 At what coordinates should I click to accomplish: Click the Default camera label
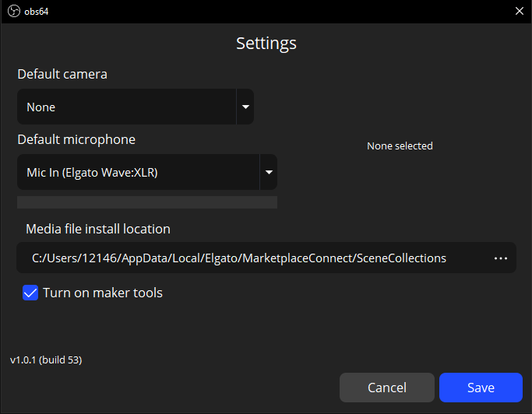pyautogui.click(x=62, y=75)
